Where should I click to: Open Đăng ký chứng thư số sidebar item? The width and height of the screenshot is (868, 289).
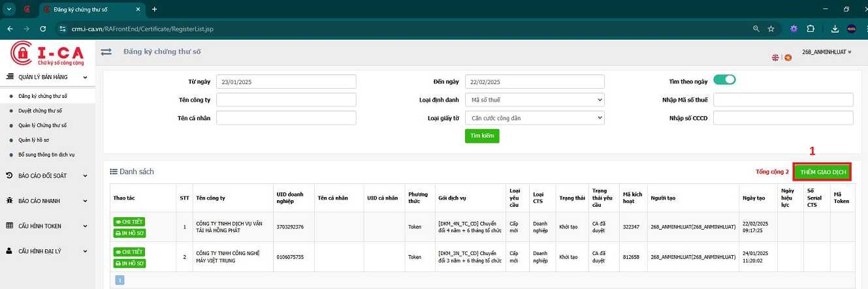click(x=42, y=96)
